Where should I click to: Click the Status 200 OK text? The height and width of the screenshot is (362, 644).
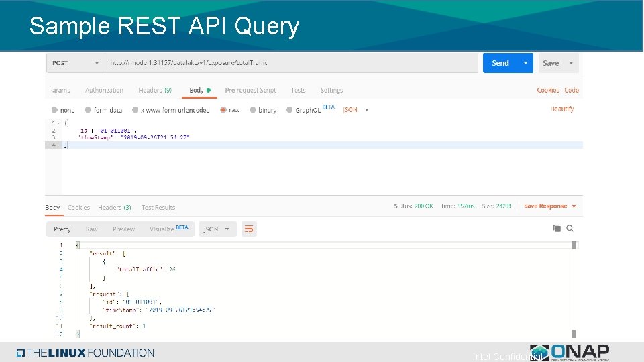(414, 206)
